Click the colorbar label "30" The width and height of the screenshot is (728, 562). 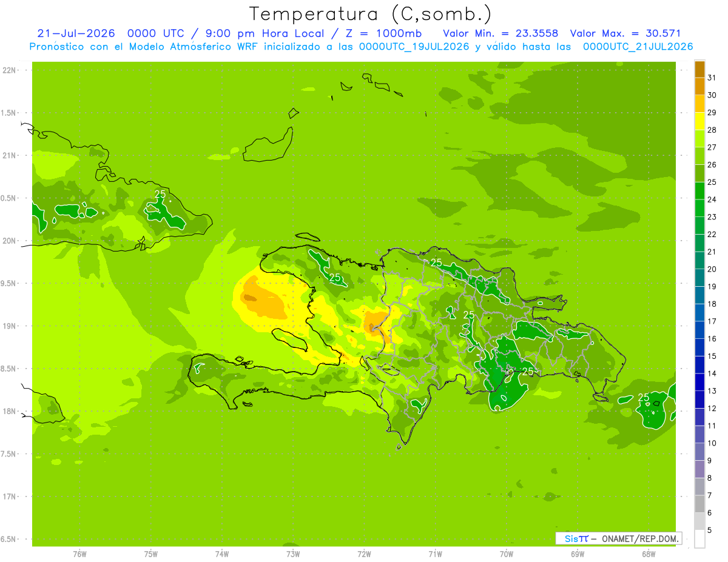coord(712,95)
